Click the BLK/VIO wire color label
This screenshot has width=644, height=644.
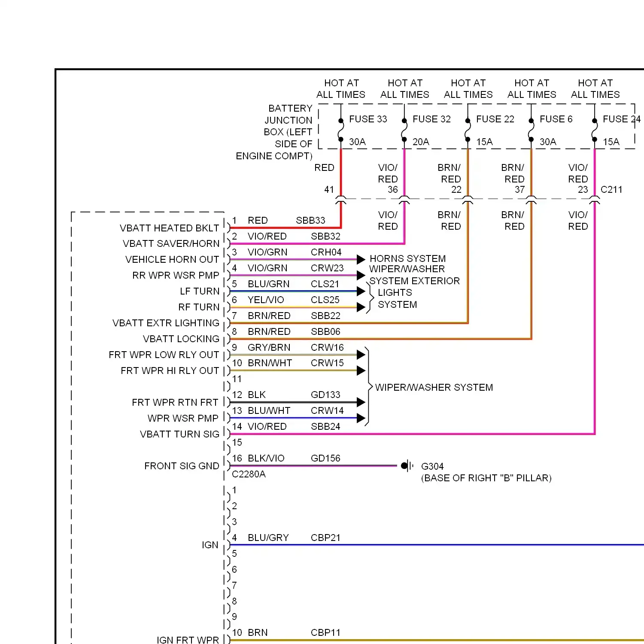click(x=266, y=458)
